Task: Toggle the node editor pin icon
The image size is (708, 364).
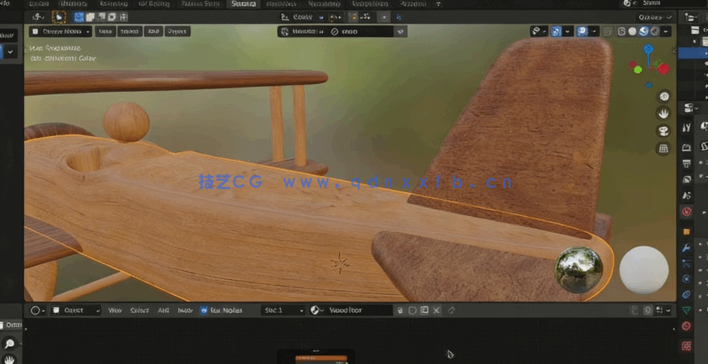Action: [452, 310]
